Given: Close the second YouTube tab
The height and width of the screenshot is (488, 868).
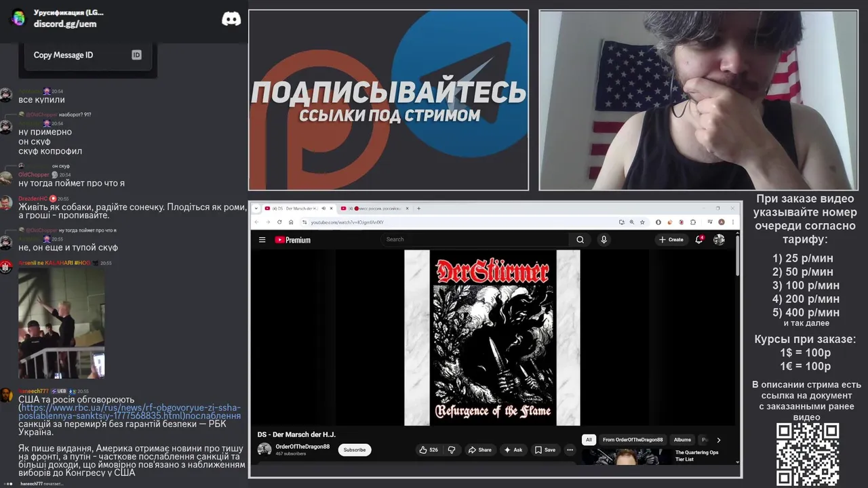Looking at the screenshot, I should click(x=408, y=208).
